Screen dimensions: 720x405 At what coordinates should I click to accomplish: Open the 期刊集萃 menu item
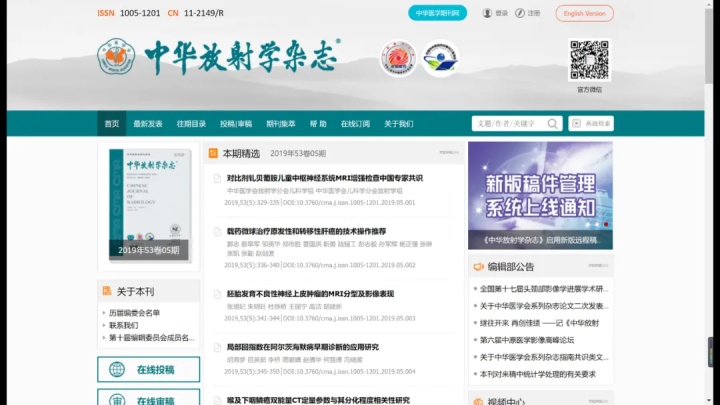click(x=281, y=124)
